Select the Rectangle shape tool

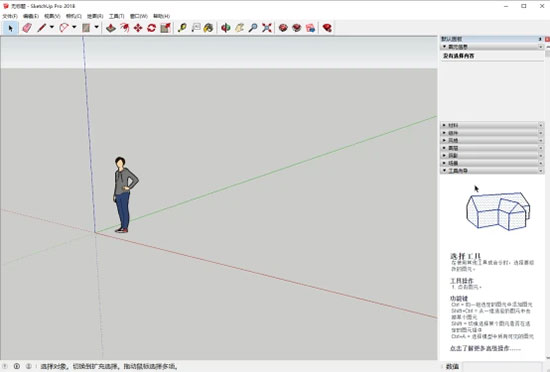click(x=86, y=28)
